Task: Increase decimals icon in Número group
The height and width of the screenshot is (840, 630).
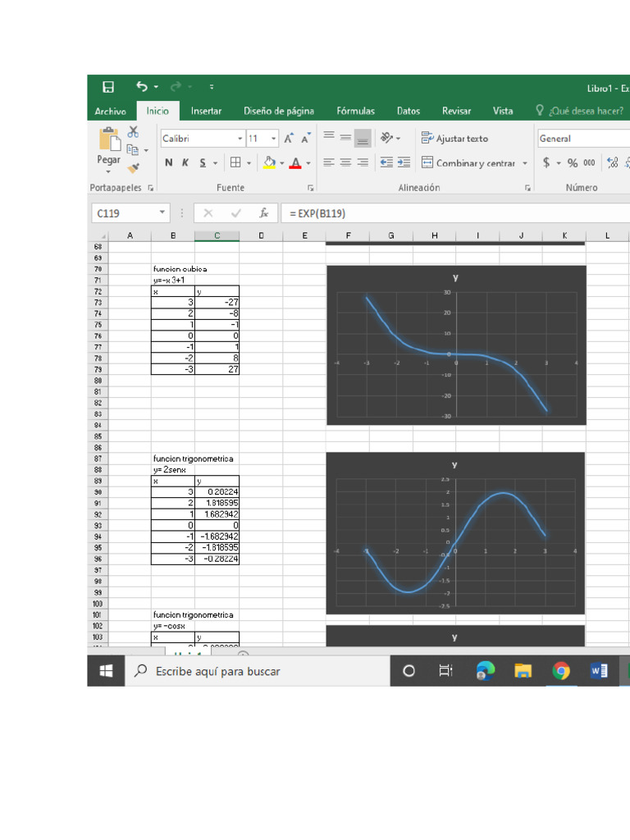Action: 613,162
